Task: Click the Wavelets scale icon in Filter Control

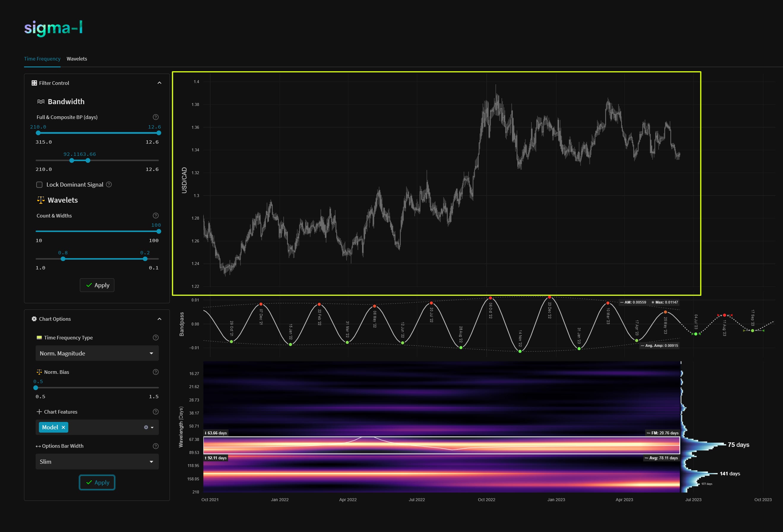Action: pyautogui.click(x=40, y=200)
